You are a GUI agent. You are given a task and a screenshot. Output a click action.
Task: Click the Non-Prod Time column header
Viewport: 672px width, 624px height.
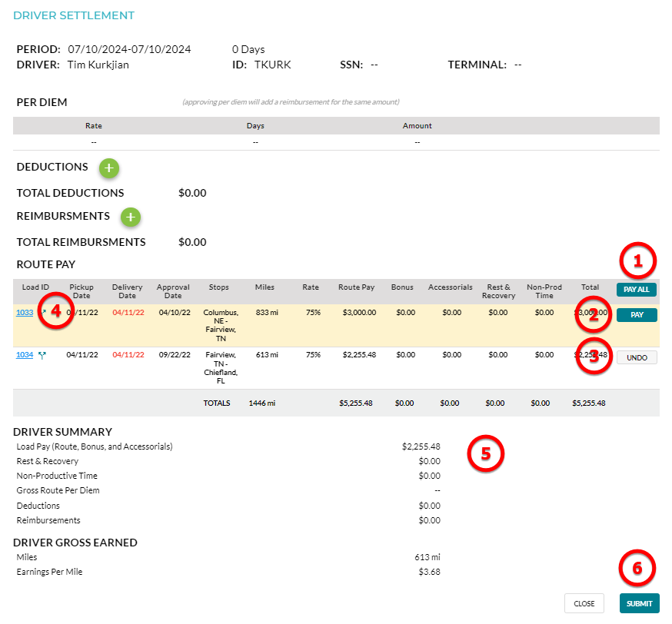click(x=544, y=291)
